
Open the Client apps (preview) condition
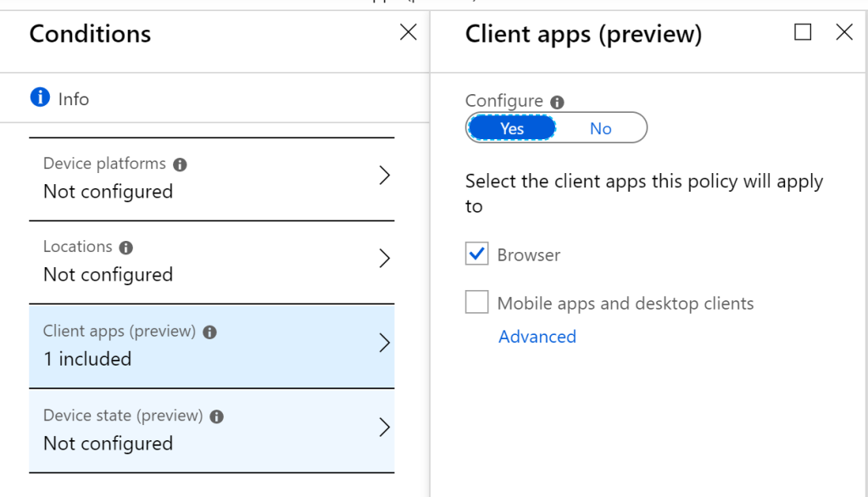(211, 346)
